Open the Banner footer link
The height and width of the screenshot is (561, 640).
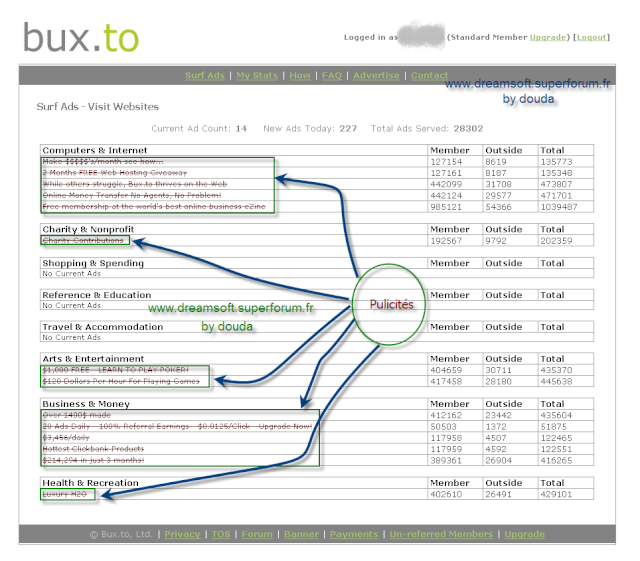pos(301,534)
